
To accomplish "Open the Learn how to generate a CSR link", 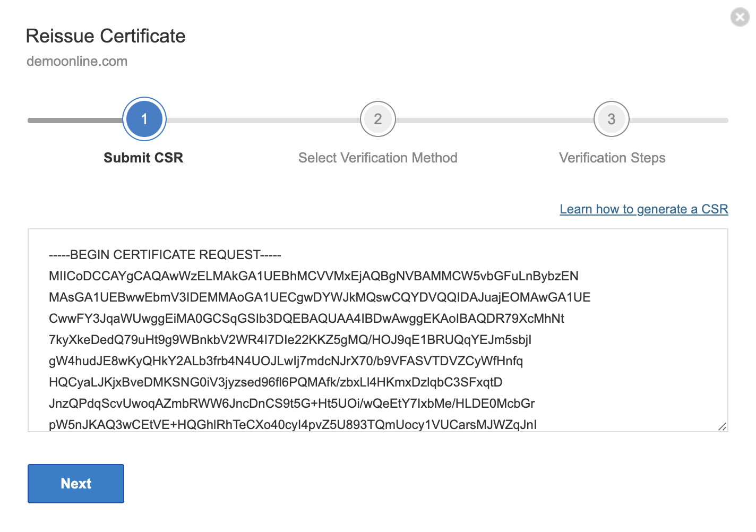I will [644, 209].
